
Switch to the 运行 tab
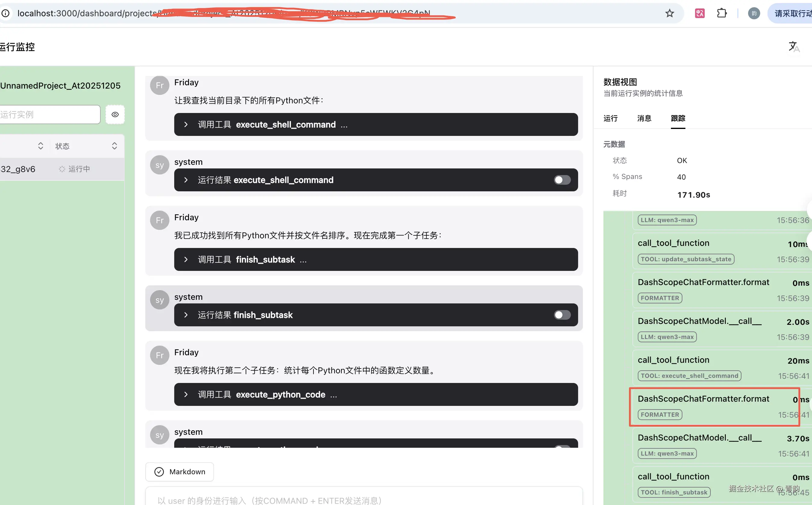pos(610,118)
